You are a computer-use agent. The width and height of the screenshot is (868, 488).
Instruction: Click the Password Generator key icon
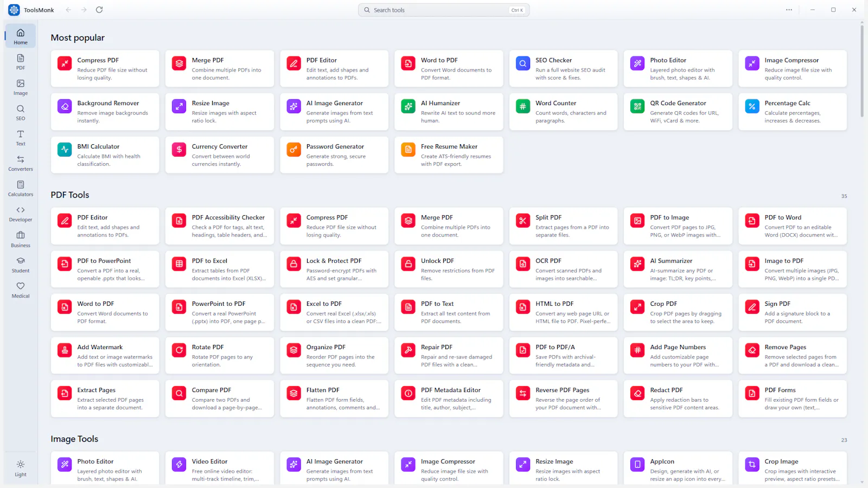293,150
